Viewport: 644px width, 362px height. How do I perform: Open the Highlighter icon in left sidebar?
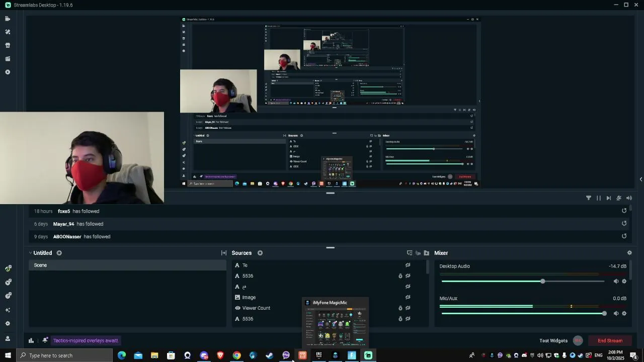pyautogui.click(x=8, y=59)
